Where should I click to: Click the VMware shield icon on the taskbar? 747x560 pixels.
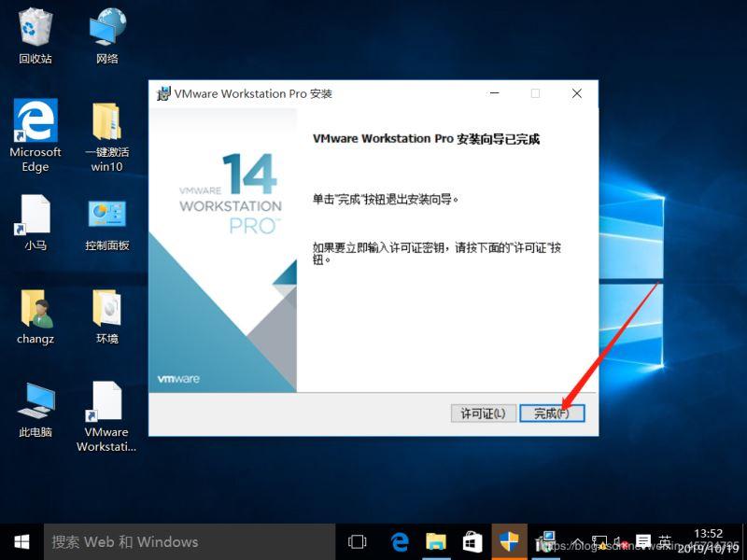tap(509, 541)
